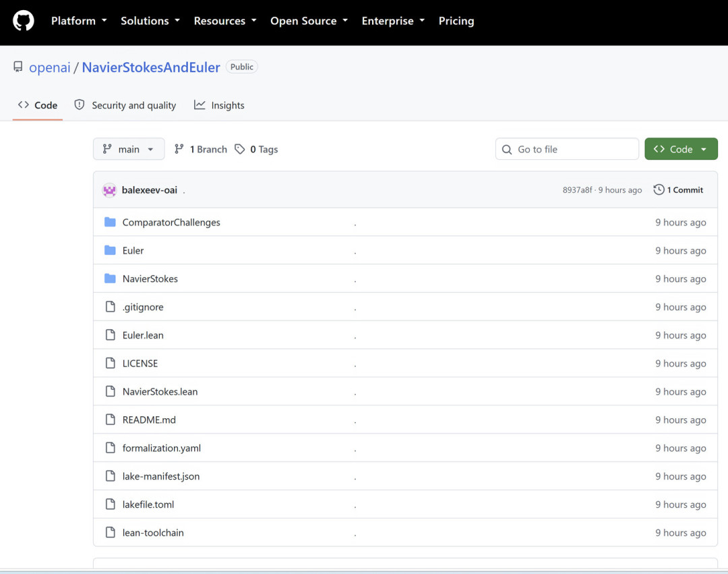Switch to the Insights tab
Screen dimensions: 728x574
click(x=219, y=105)
